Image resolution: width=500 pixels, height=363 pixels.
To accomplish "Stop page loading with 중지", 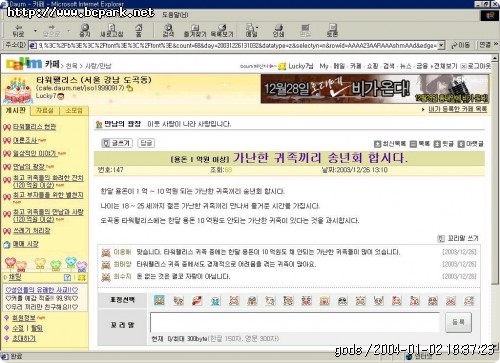I will point(85,30).
